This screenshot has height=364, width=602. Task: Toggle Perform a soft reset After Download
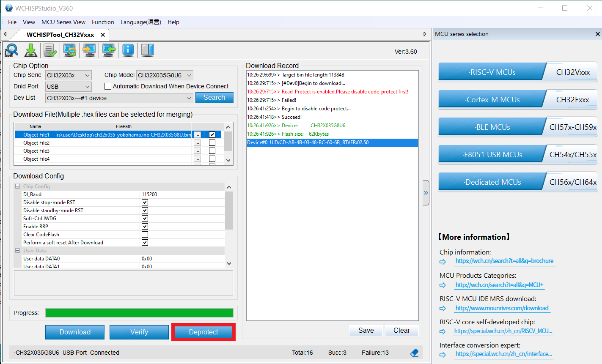click(145, 243)
